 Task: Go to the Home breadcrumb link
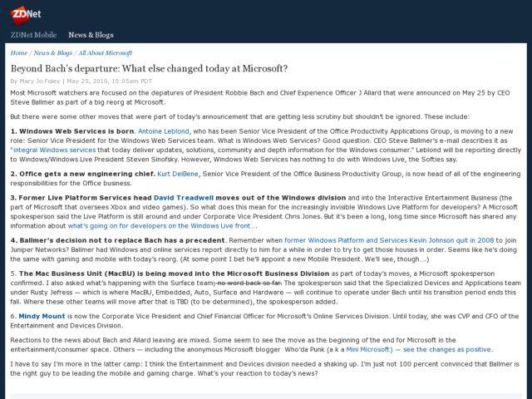[x=18, y=52]
